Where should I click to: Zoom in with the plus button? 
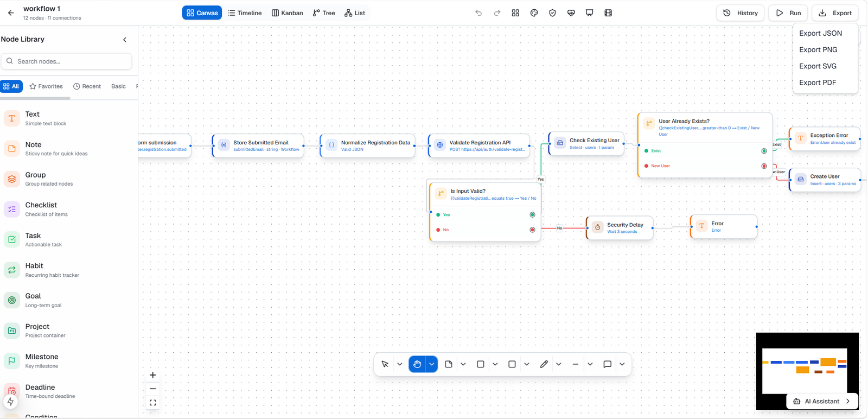pos(153,375)
